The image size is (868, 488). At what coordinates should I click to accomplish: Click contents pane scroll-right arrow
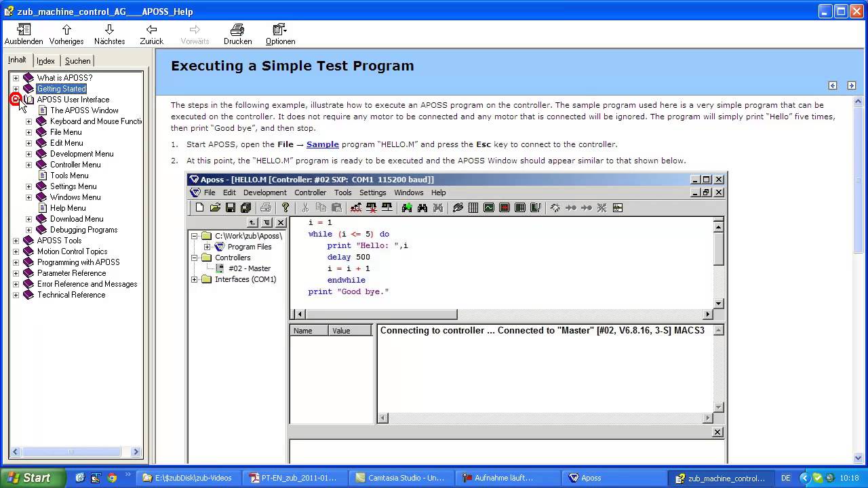(136, 451)
